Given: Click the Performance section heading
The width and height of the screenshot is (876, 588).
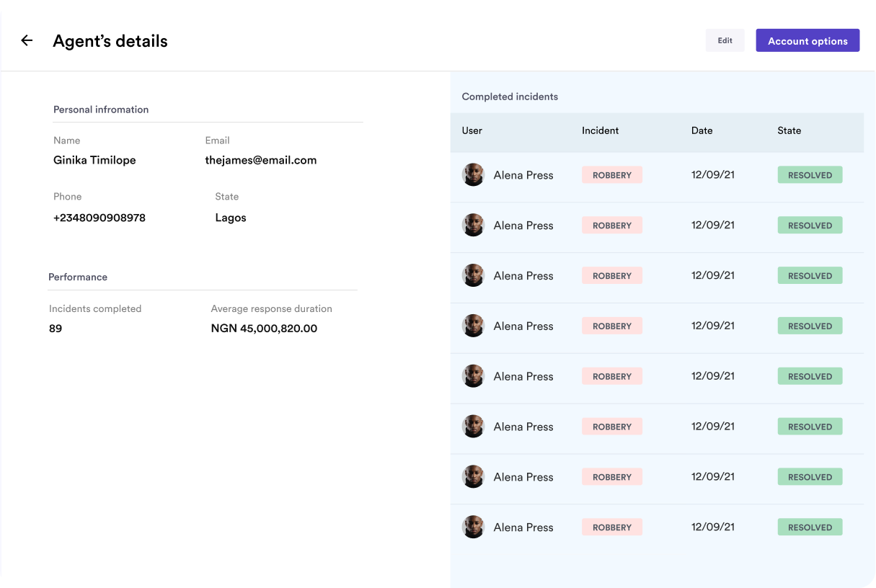Looking at the screenshot, I should (78, 277).
